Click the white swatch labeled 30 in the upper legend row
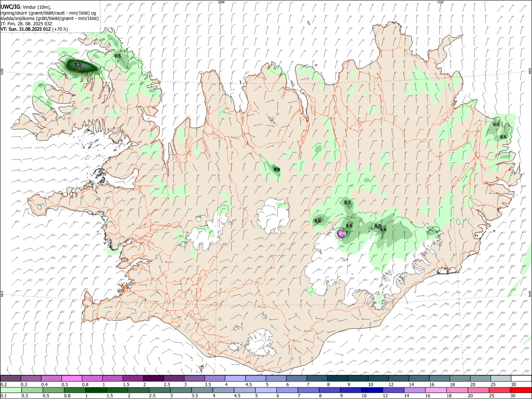The image size is (532, 399). tap(521, 379)
